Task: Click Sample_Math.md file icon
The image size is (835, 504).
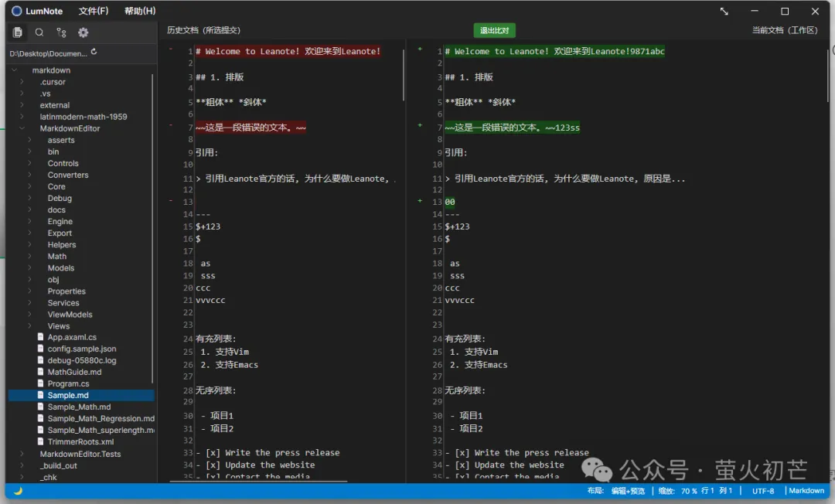Action: [x=40, y=407]
